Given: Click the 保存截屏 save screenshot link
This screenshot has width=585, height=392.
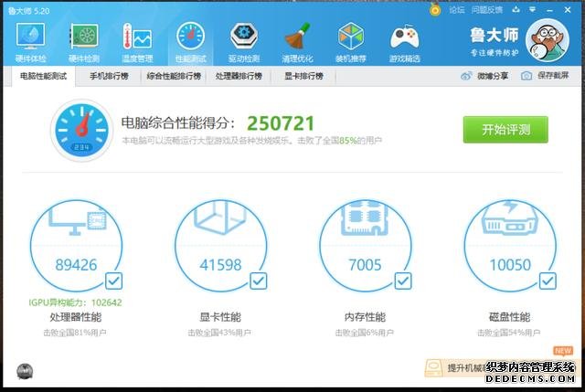Looking at the screenshot, I should [x=553, y=76].
